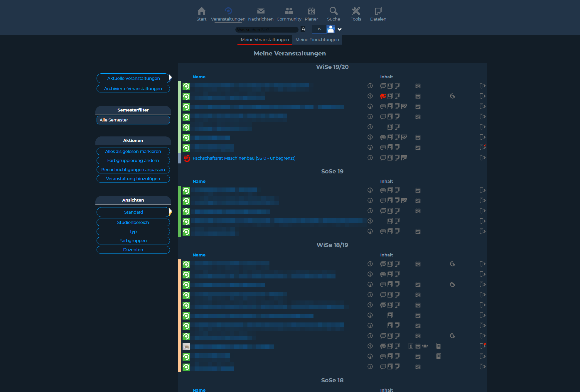Open the Tools navigation icon
The width and height of the screenshot is (580, 392).
pyautogui.click(x=356, y=11)
